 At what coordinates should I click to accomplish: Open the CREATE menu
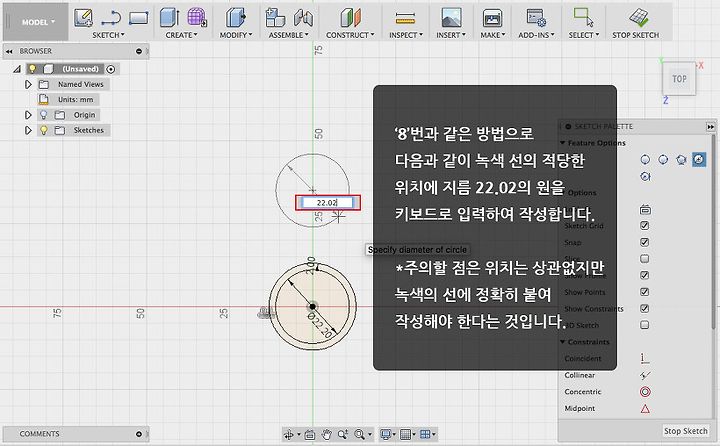click(181, 35)
